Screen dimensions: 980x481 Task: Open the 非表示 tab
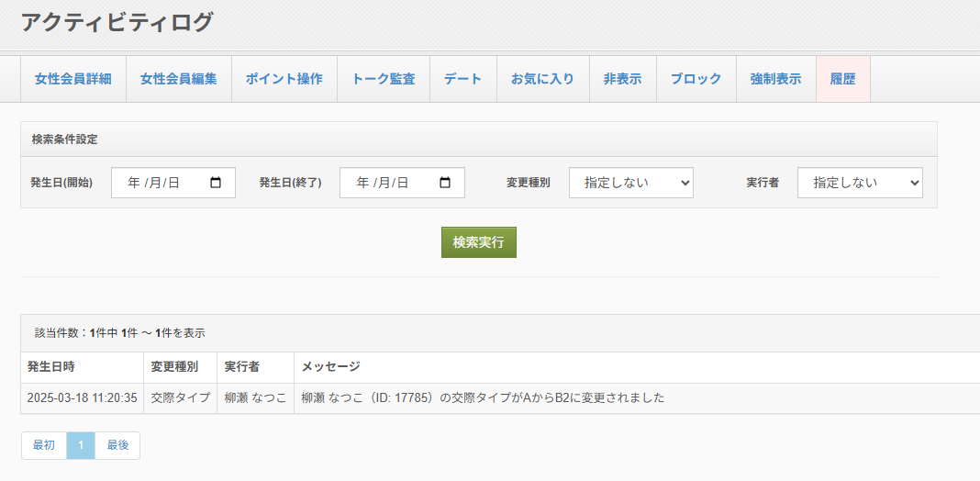[x=622, y=79]
